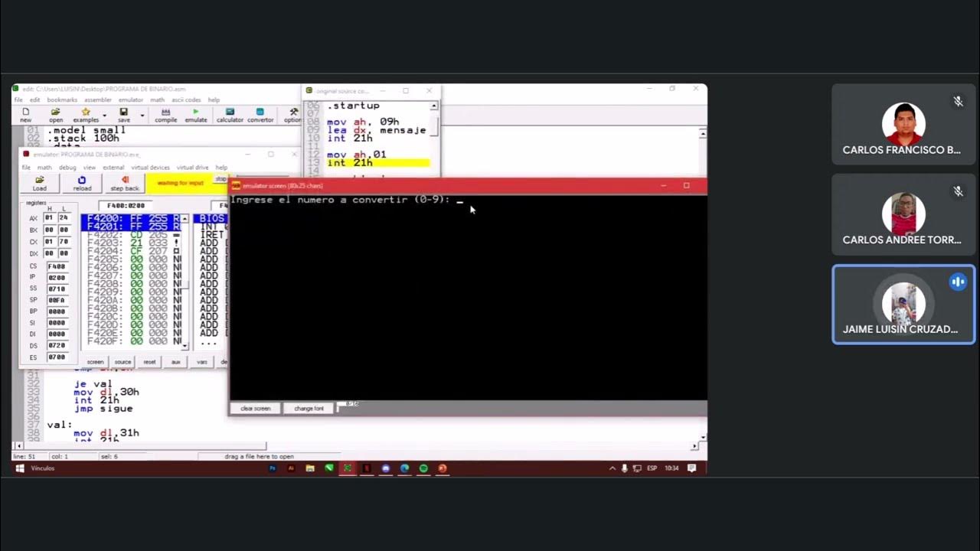
Task: Open the editor file menu
Action: 18,100
